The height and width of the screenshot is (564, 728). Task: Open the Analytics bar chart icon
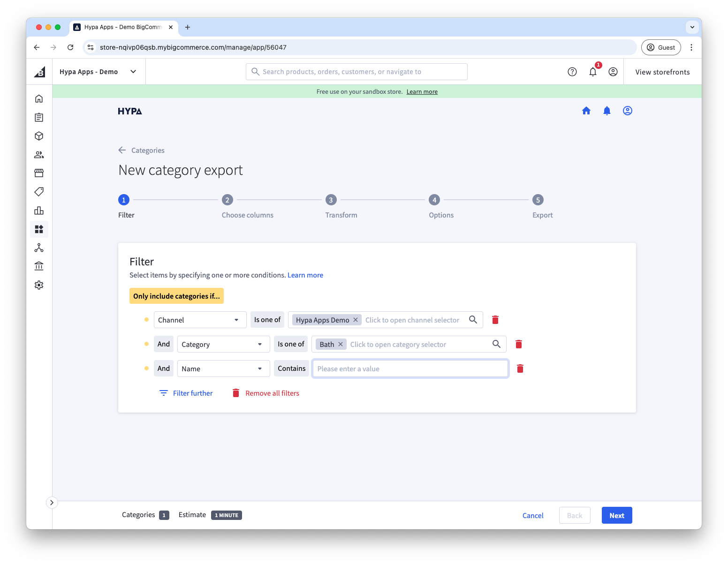pyautogui.click(x=39, y=211)
